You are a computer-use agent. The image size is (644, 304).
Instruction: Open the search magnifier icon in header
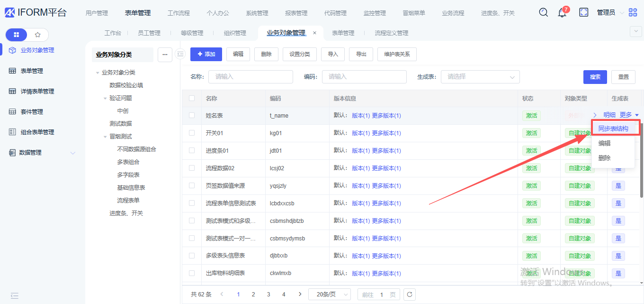(x=544, y=12)
